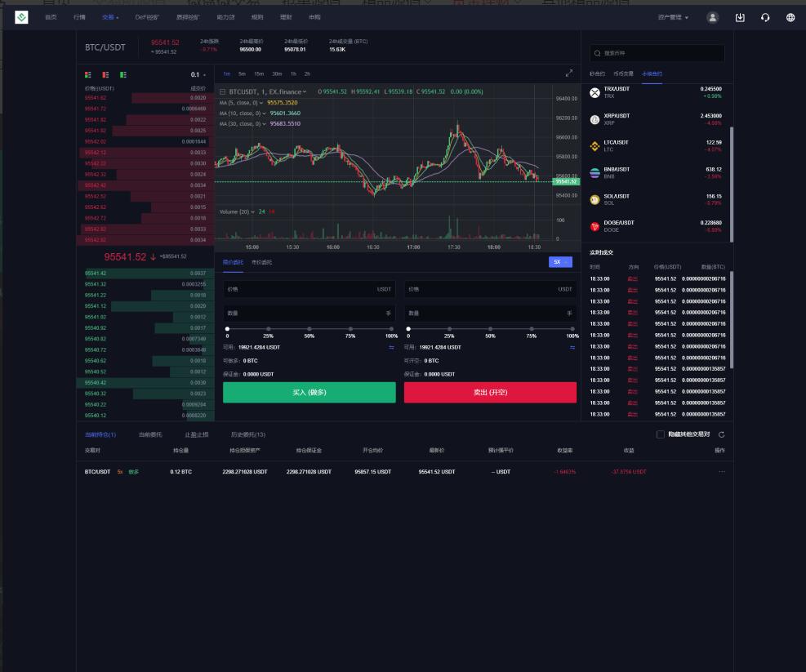Image resolution: width=806 pixels, height=672 pixels.
Task: Click the globe language icon
Action: point(790,17)
